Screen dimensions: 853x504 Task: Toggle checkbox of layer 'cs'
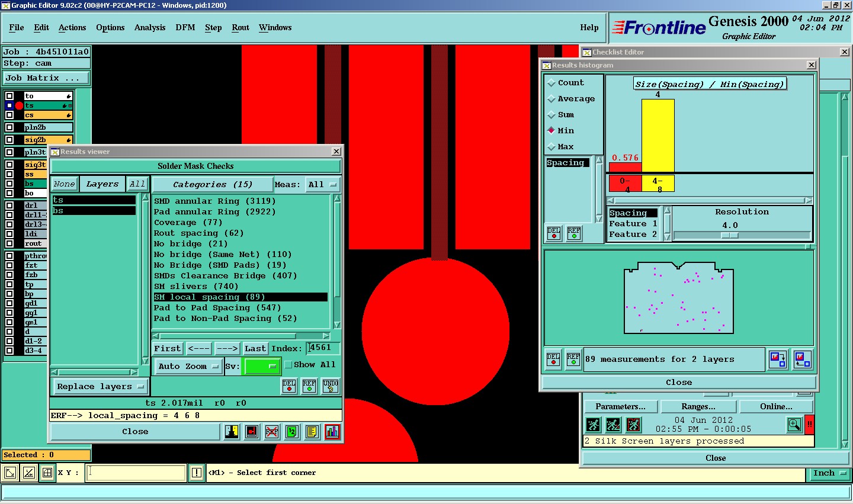click(10, 115)
